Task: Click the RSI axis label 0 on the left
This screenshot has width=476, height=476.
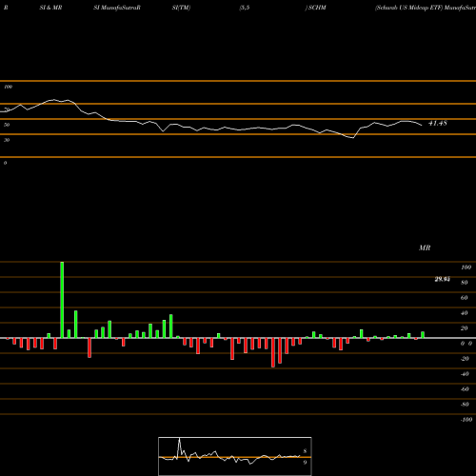Action: [5, 163]
